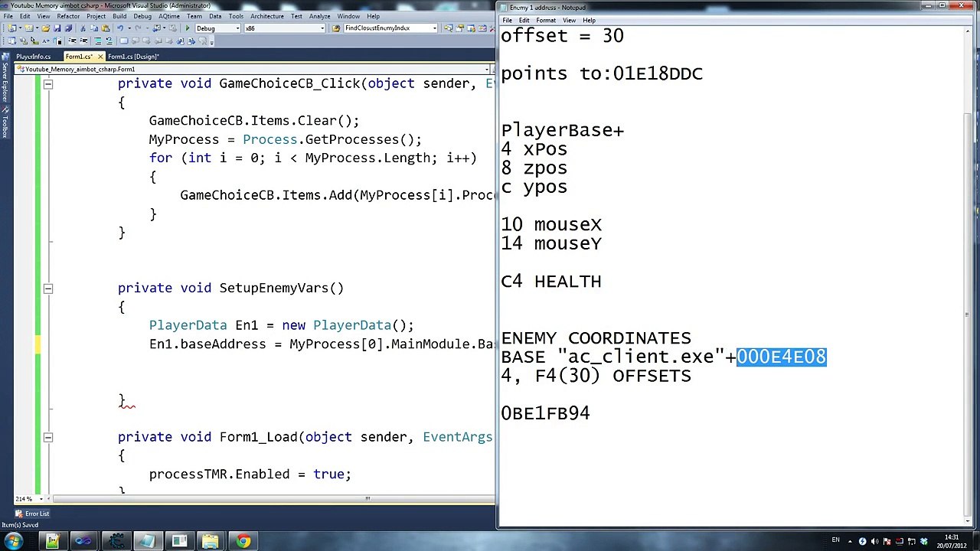Screen dimensions: 980x551
Task: Click the highlighted 000E4E08 text in Notepad
Action: pyautogui.click(x=782, y=357)
